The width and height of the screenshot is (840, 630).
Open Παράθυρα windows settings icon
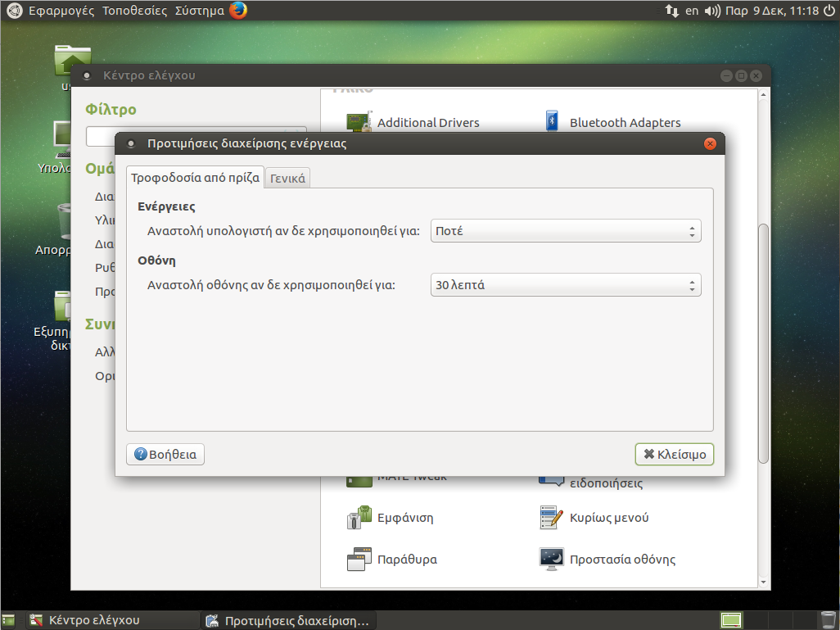click(x=359, y=560)
